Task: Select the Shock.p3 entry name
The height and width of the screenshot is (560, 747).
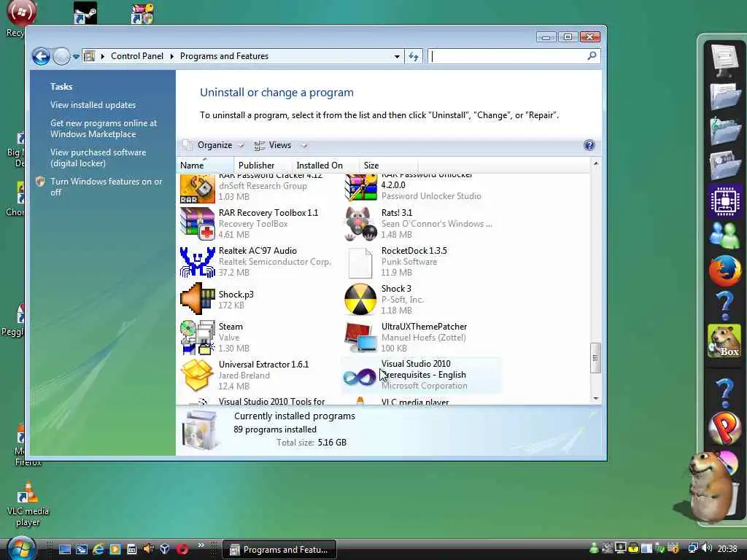Action: click(x=236, y=295)
